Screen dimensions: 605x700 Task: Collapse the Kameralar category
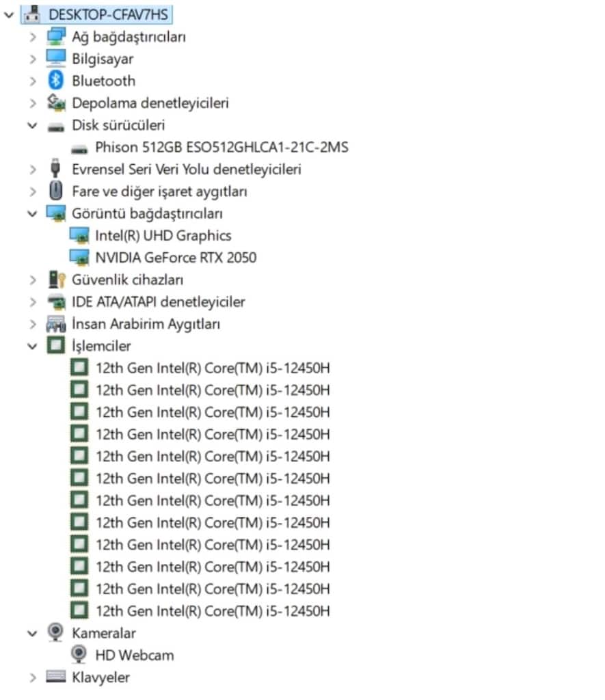click(32, 634)
